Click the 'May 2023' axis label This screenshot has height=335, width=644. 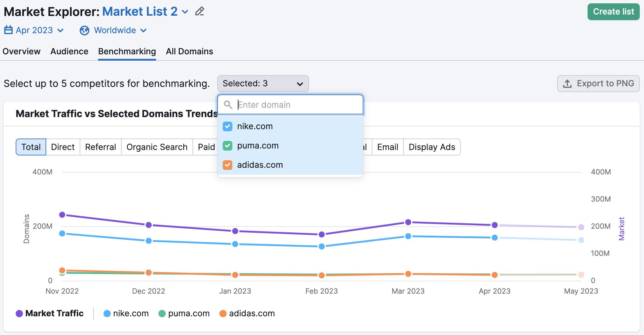pyautogui.click(x=581, y=291)
